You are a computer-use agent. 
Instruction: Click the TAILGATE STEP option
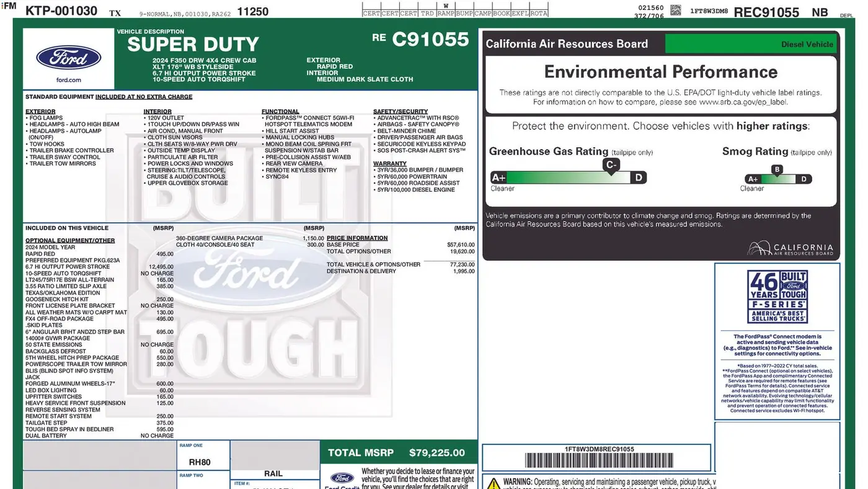coord(46,423)
